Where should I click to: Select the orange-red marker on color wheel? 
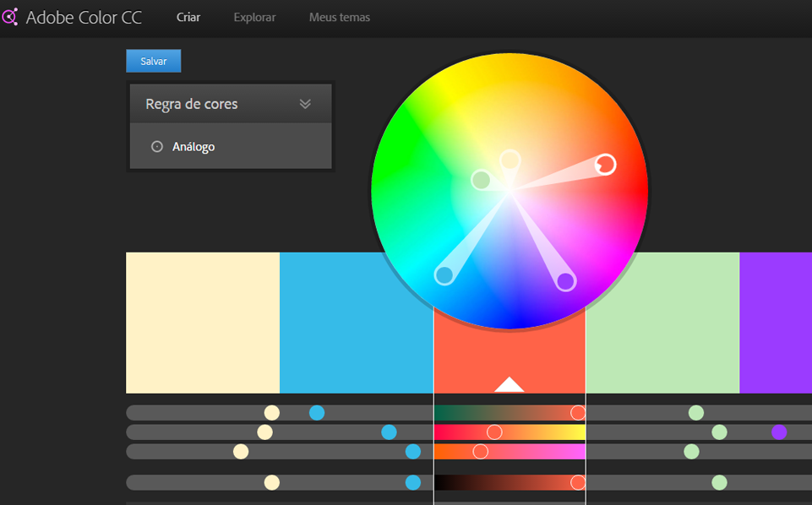point(605,164)
